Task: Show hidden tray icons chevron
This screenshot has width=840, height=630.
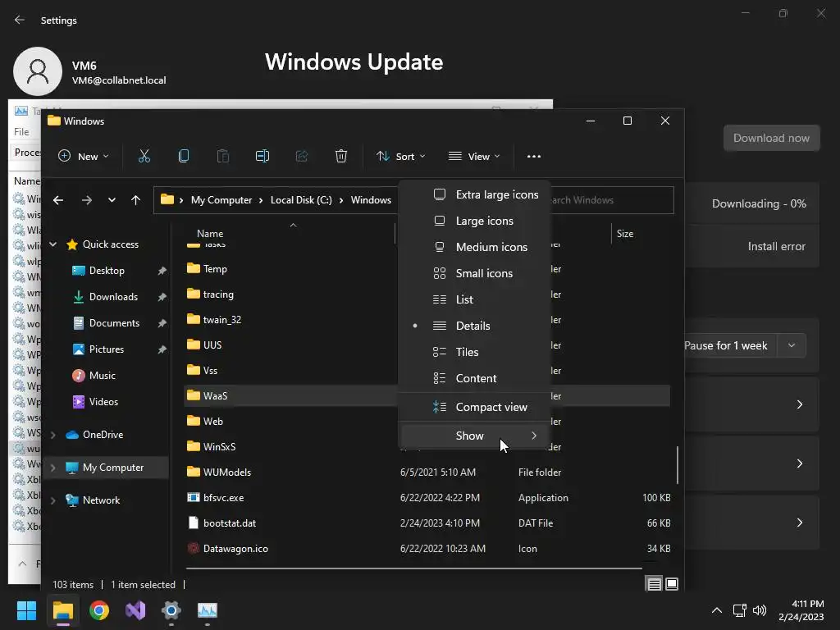Action: pyautogui.click(x=716, y=610)
